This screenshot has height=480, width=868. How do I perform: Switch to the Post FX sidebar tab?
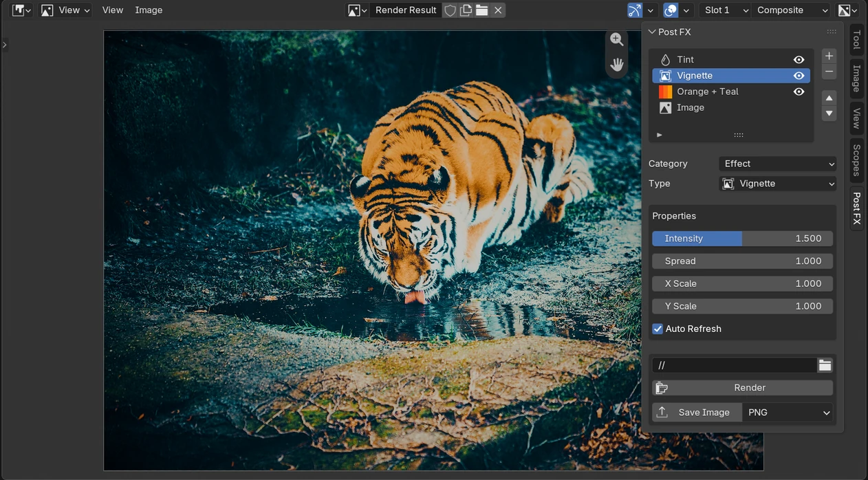(x=856, y=208)
